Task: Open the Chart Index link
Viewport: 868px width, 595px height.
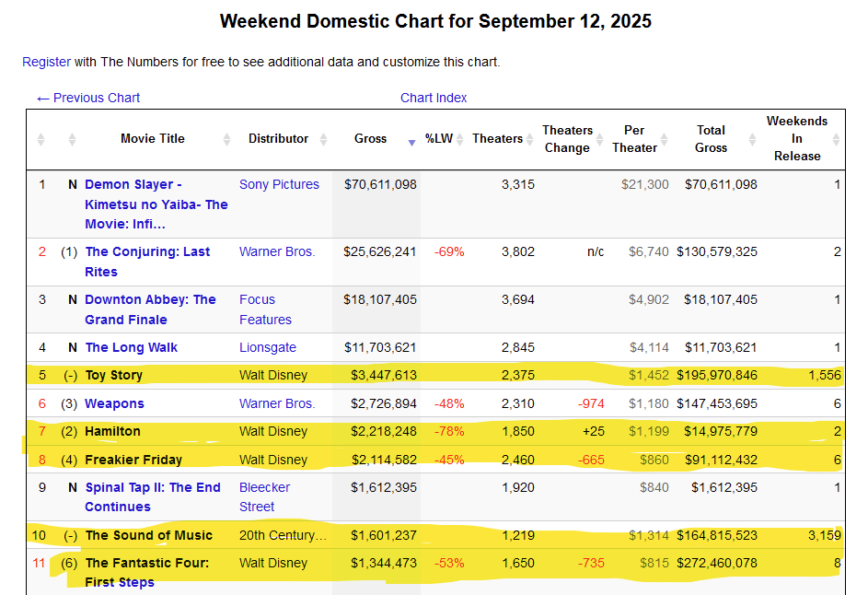Action: pos(434,98)
